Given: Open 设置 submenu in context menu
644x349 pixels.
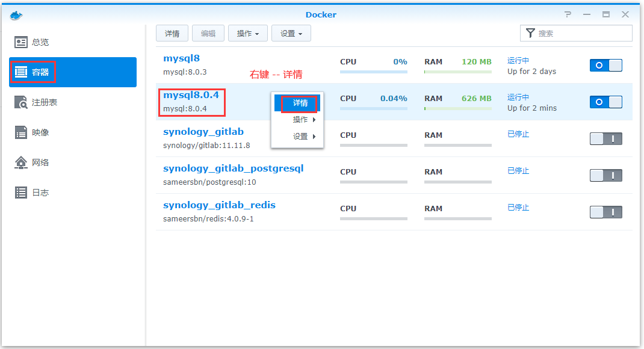Looking at the screenshot, I should pos(303,137).
